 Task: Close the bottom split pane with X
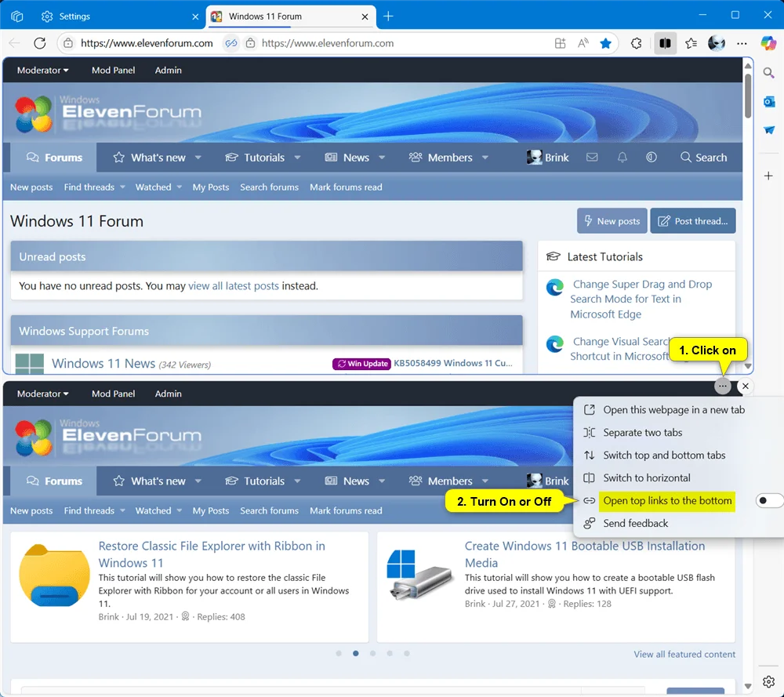point(746,386)
